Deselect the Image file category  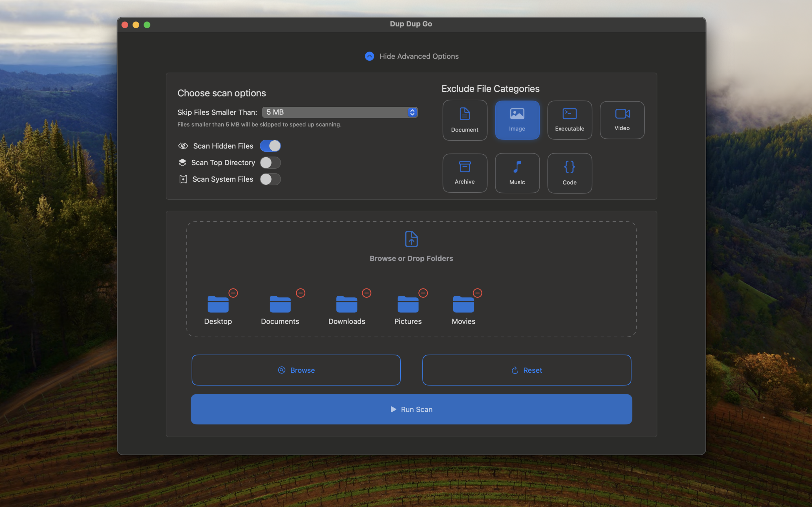click(x=517, y=120)
